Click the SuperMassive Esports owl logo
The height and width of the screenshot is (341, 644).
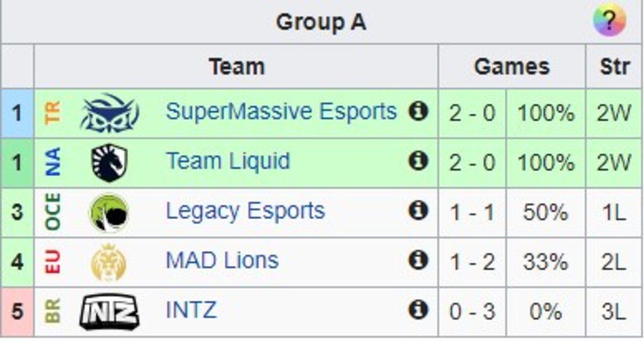(109, 113)
